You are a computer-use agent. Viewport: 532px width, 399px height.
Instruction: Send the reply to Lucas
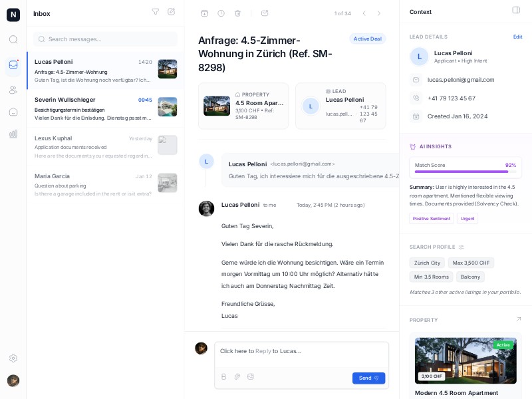pos(368,378)
